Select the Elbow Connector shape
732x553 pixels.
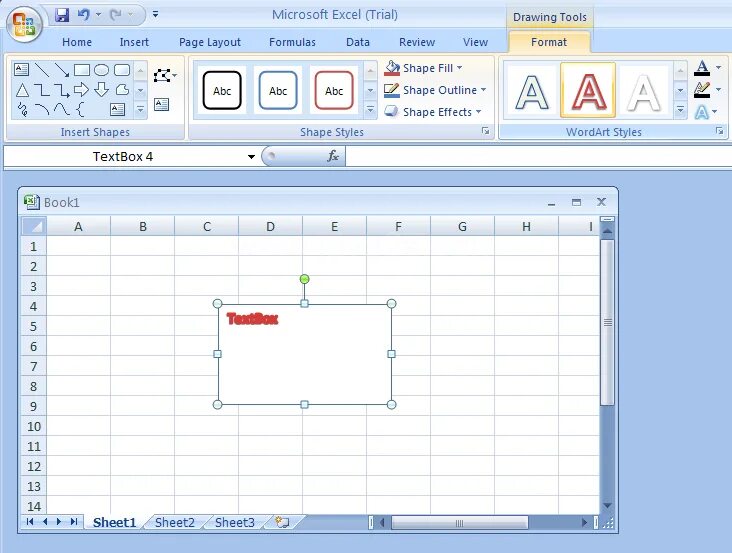42,90
